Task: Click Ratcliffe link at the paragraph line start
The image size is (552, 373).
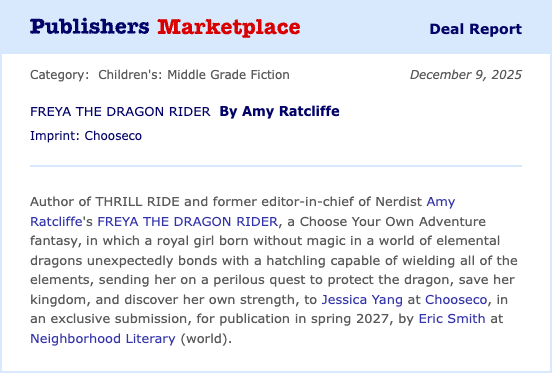Action: pos(56,221)
